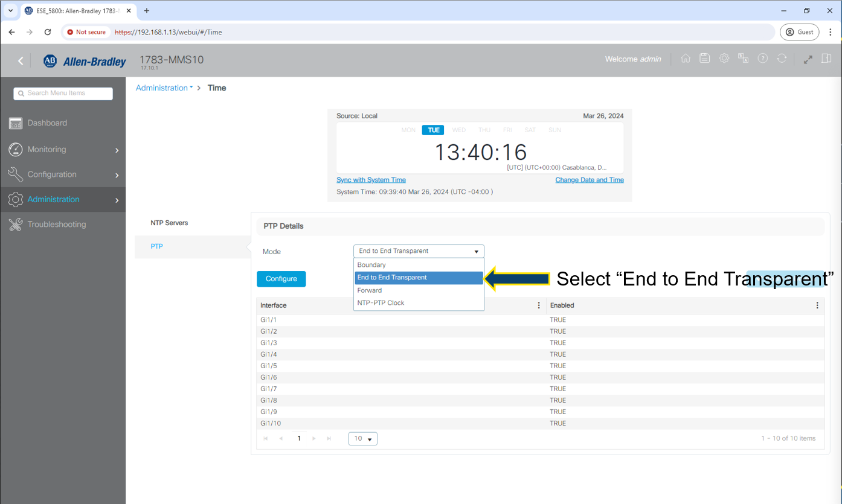Click the Change Date and Time link

(x=589, y=180)
